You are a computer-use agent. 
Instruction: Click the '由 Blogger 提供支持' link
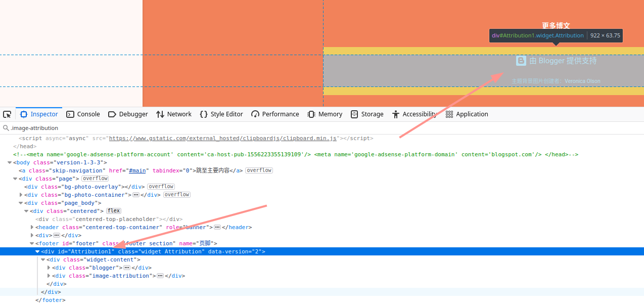[x=563, y=61]
